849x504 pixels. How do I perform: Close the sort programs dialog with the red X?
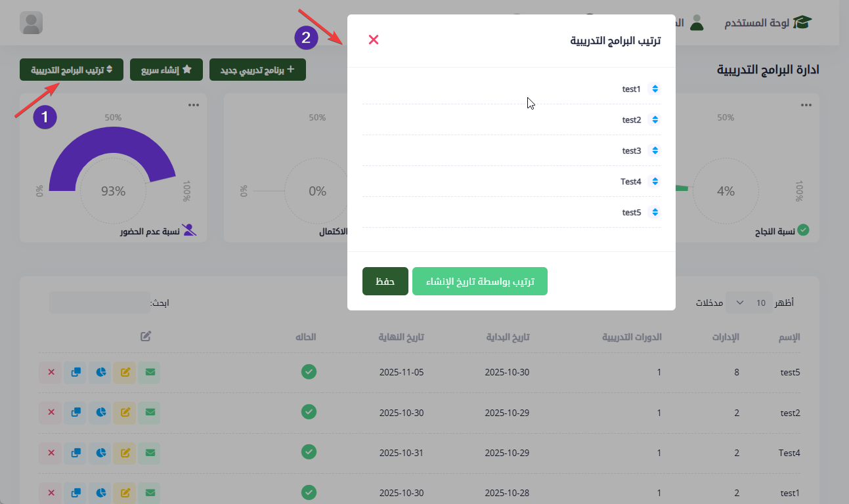(x=374, y=39)
